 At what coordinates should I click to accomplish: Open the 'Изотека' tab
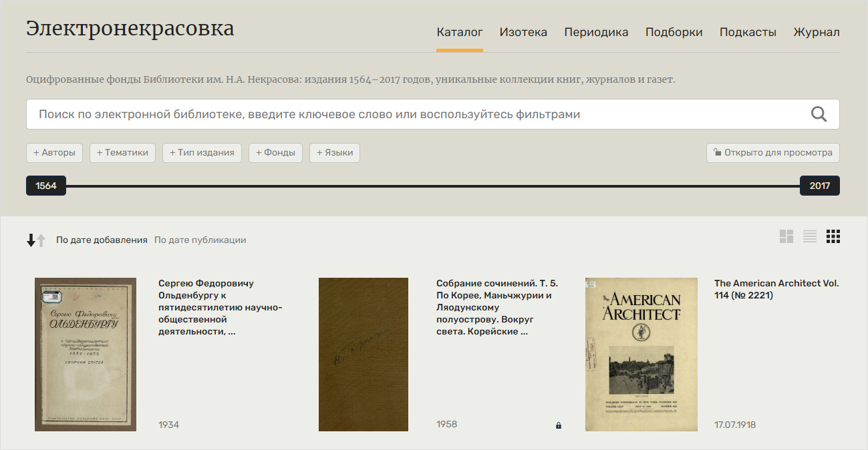tap(523, 32)
